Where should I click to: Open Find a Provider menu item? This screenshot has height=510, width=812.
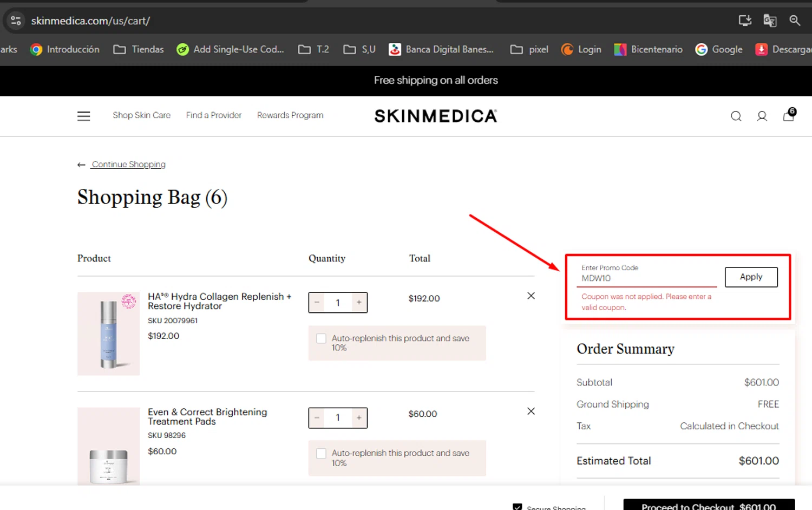(x=214, y=115)
